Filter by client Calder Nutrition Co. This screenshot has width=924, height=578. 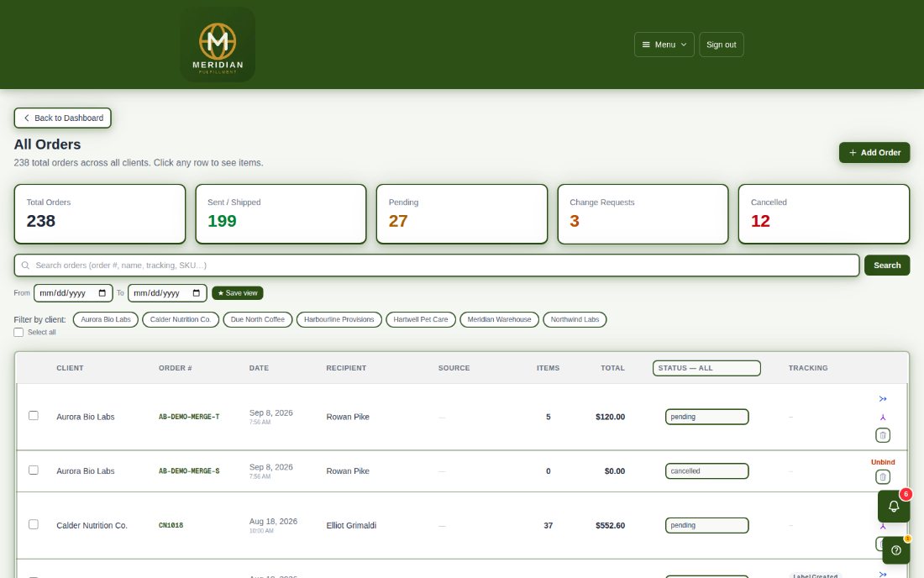(181, 319)
